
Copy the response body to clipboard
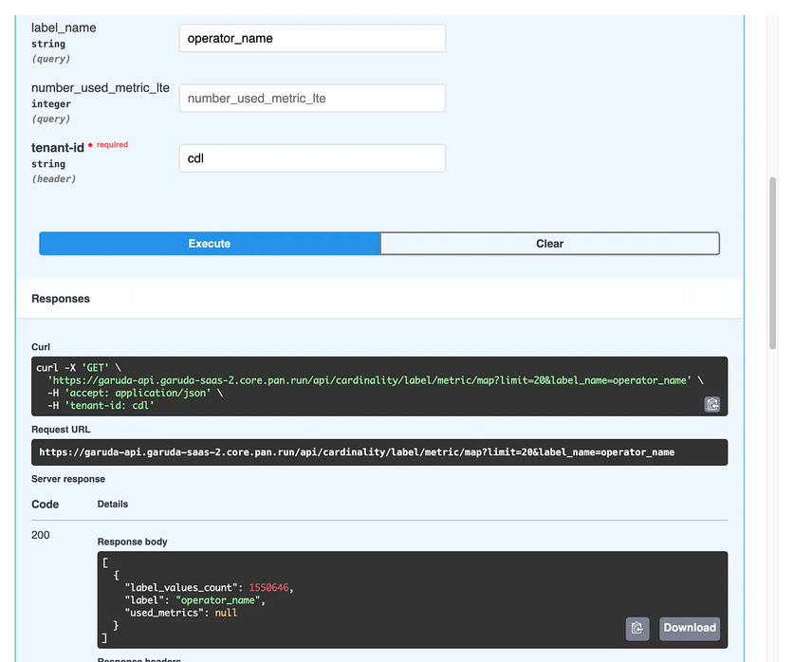pos(637,628)
